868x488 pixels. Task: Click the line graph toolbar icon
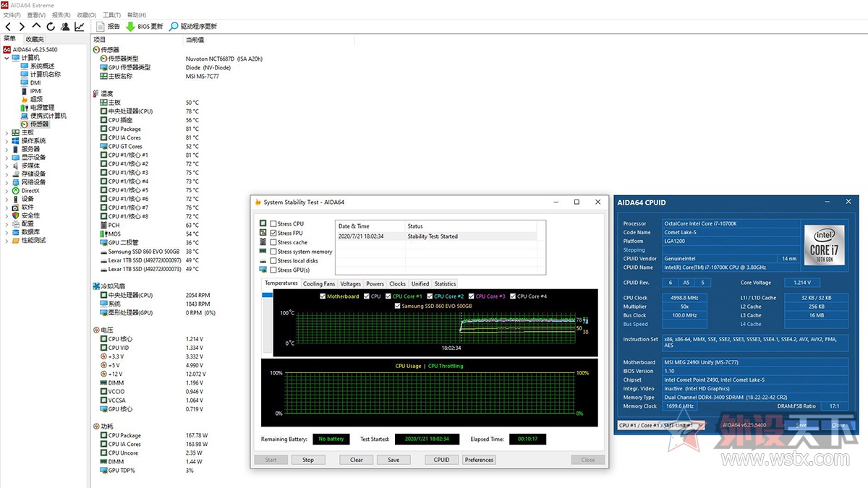coord(79,27)
